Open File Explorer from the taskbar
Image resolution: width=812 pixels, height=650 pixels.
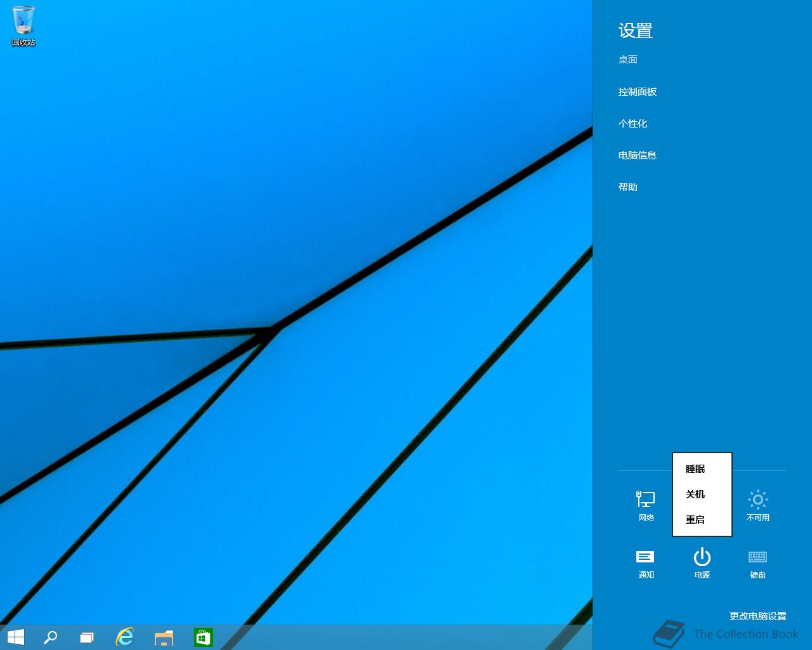pos(164,637)
